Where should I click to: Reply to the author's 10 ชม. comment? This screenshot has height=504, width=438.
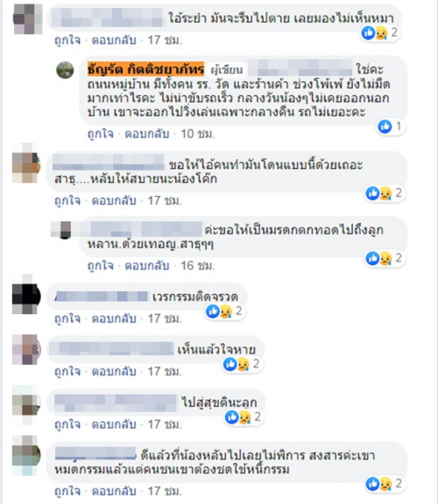[147, 134]
